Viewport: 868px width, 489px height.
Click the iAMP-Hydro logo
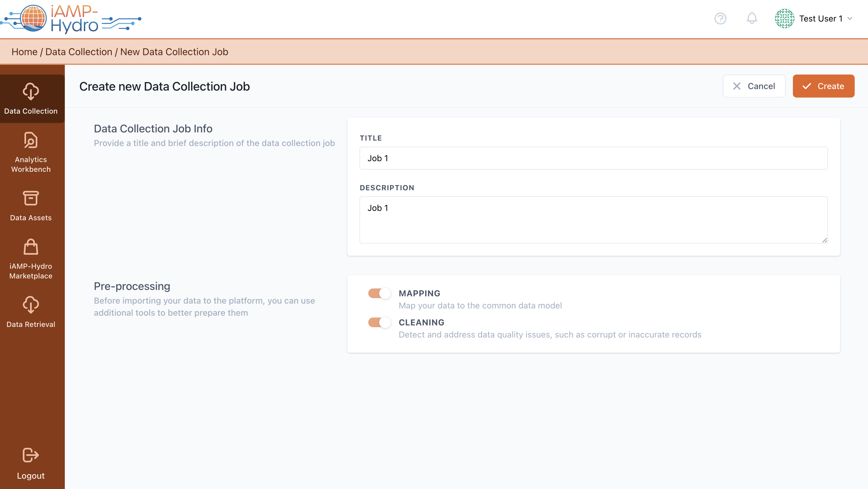tap(71, 19)
